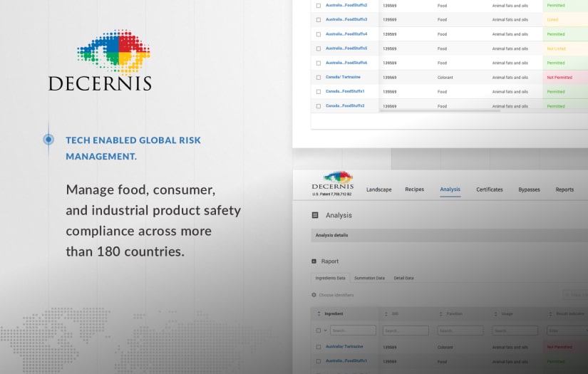Viewport: 588px width, 374px height.
Task: Switch to the Ingredients Data tab
Action: 331,278
